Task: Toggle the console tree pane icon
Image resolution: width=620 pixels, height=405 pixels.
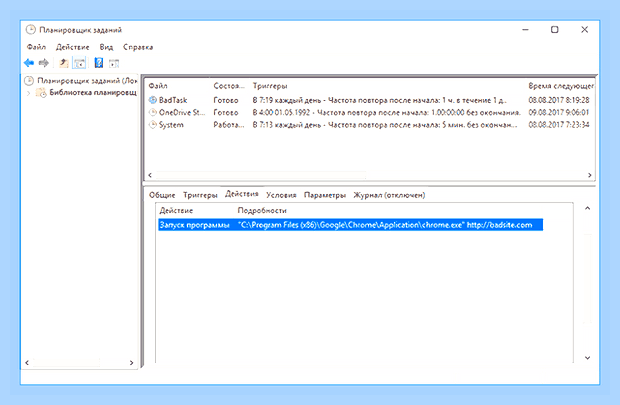Action: pos(79,63)
